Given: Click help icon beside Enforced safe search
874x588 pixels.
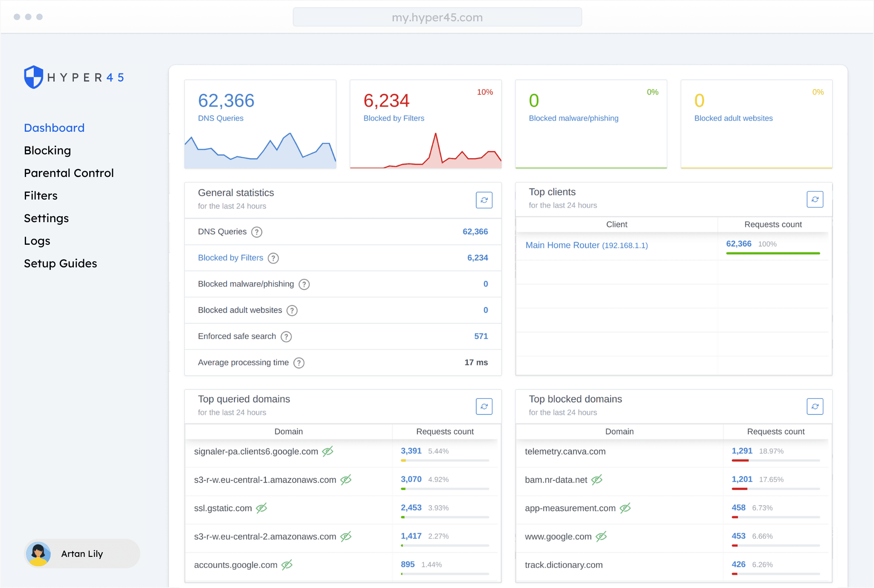Looking at the screenshot, I should click(x=286, y=337).
